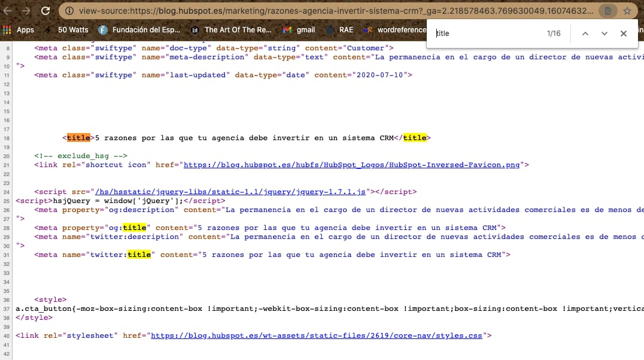This screenshot has height=360, width=644.
Task: Click the highlighted closing title tag
Action: point(415,138)
